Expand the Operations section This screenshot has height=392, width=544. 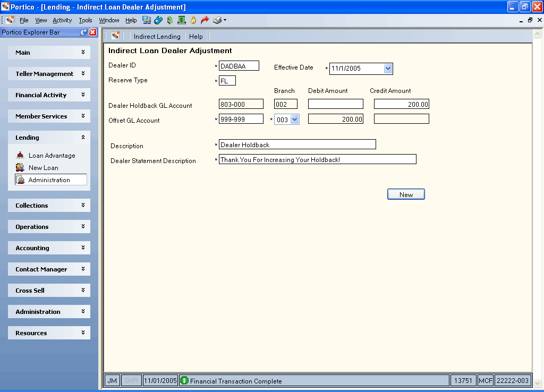click(x=49, y=226)
